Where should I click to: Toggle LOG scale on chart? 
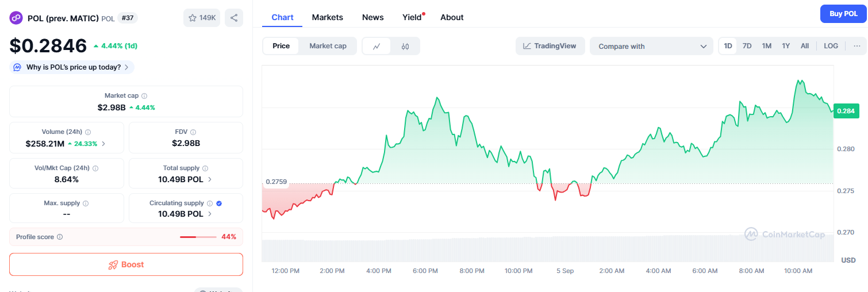[x=831, y=46]
